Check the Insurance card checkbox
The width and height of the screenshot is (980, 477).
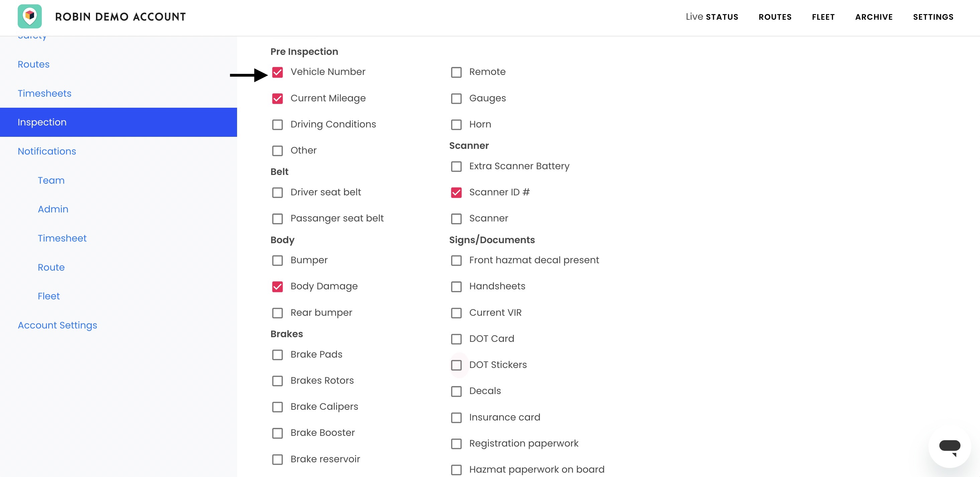click(456, 417)
